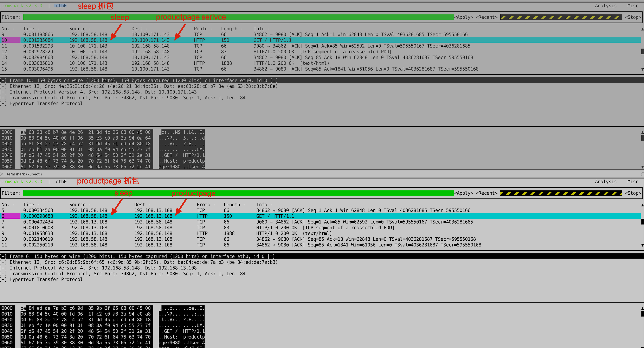Close the termshark (kubectl) pane
The image size is (644, 348).
tap(2, 174)
